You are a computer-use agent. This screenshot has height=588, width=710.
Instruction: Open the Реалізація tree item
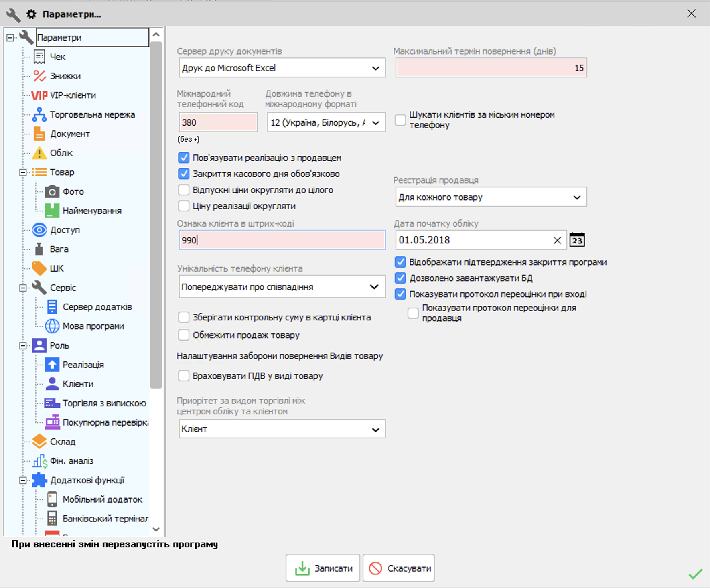coord(83,365)
